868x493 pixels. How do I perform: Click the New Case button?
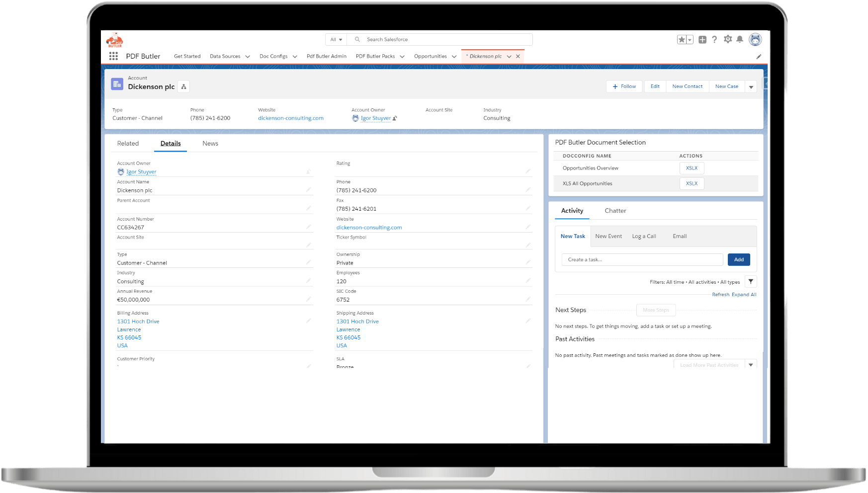727,86
